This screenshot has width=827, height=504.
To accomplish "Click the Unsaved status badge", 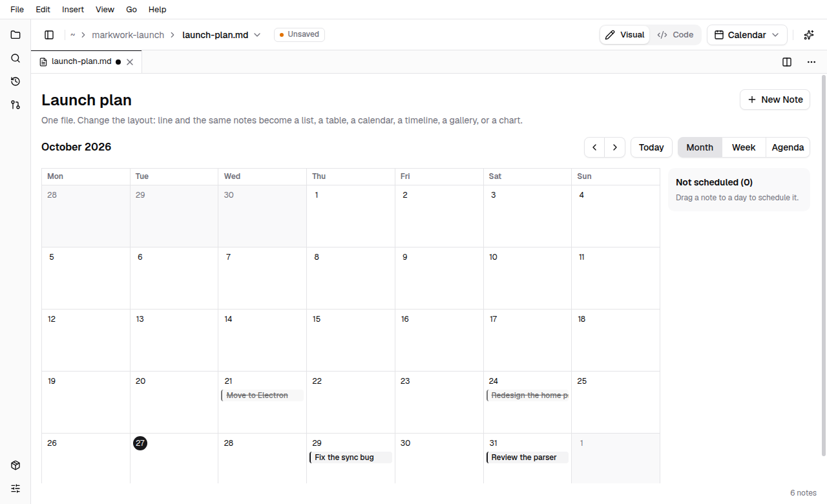I will (299, 35).
